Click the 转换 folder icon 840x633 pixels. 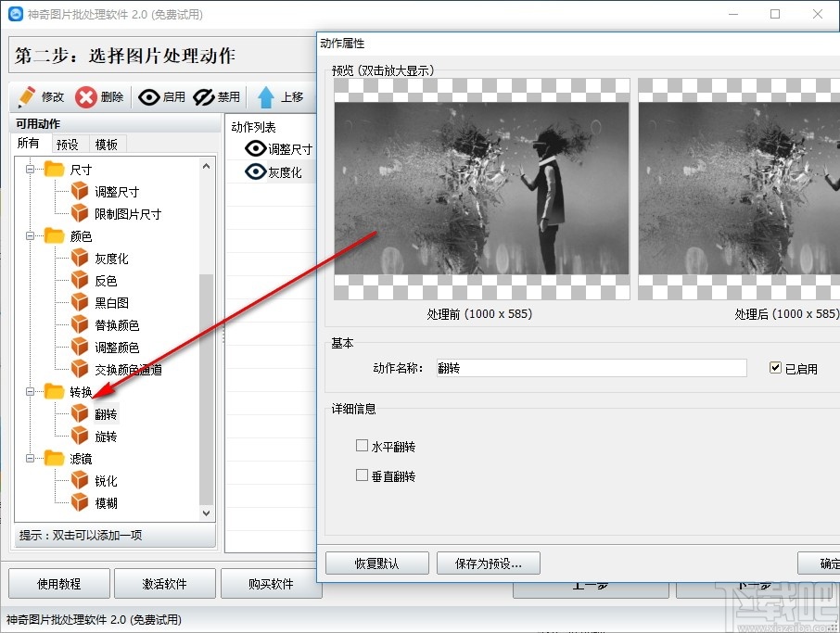click(54, 391)
